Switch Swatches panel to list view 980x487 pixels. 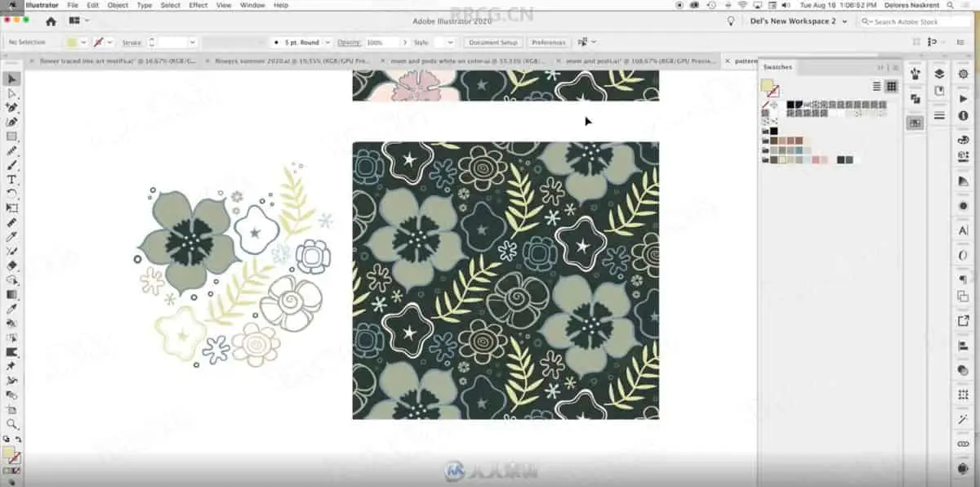point(877,86)
